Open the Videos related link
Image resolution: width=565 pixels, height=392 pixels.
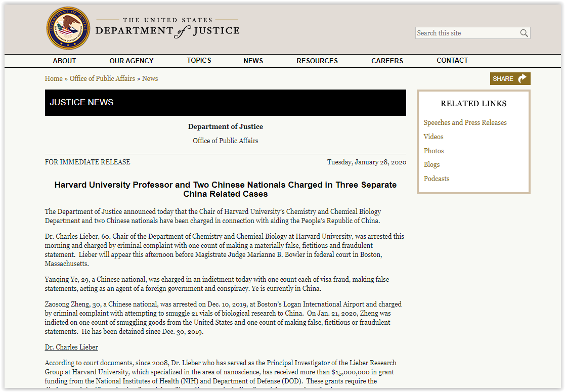pos(433,137)
